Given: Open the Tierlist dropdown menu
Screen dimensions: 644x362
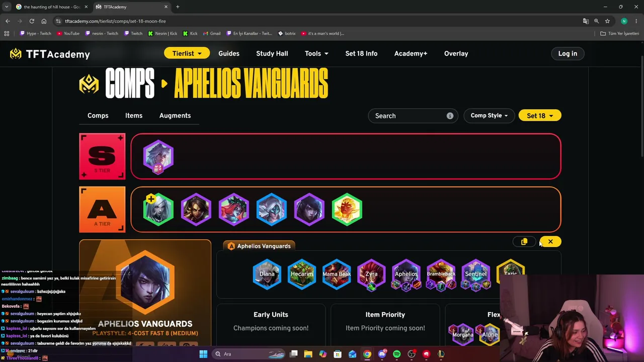Looking at the screenshot, I should coord(187,54).
